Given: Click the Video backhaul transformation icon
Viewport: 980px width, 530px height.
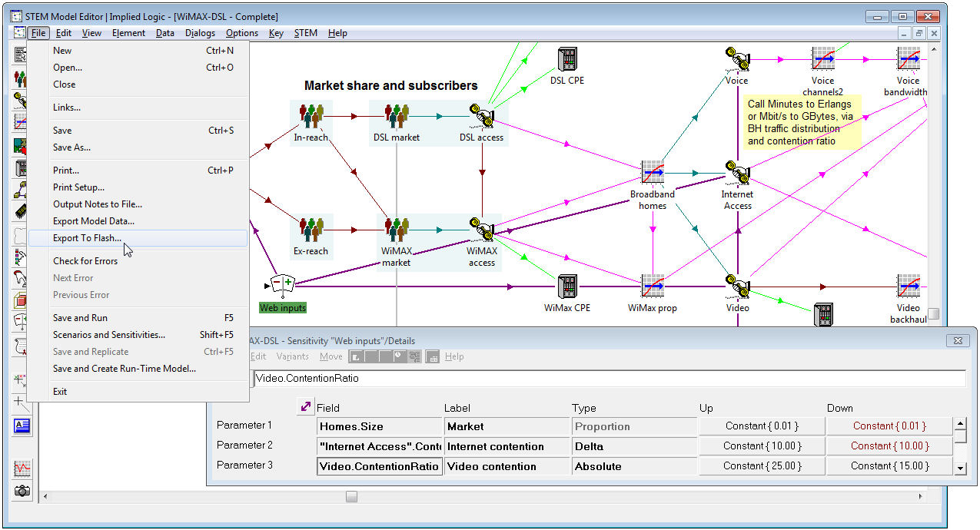Looking at the screenshot, I should (x=909, y=287).
